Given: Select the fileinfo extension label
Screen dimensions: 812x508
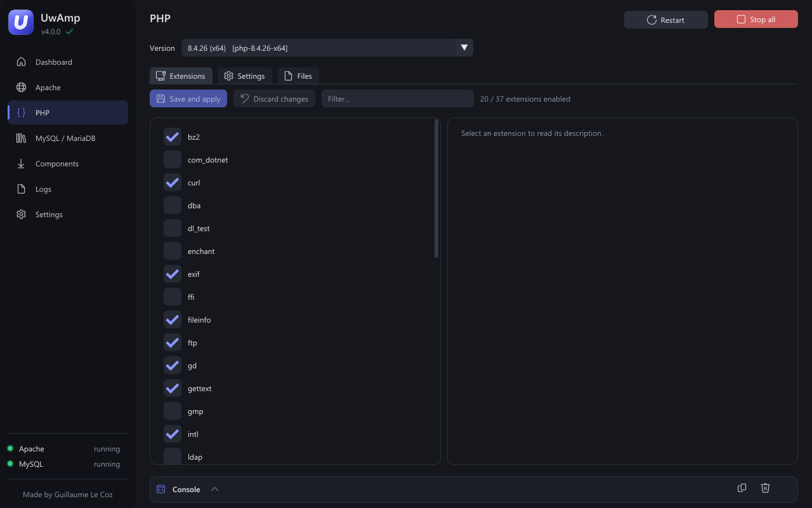Looking at the screenshot, I should (x=199, y=320).
